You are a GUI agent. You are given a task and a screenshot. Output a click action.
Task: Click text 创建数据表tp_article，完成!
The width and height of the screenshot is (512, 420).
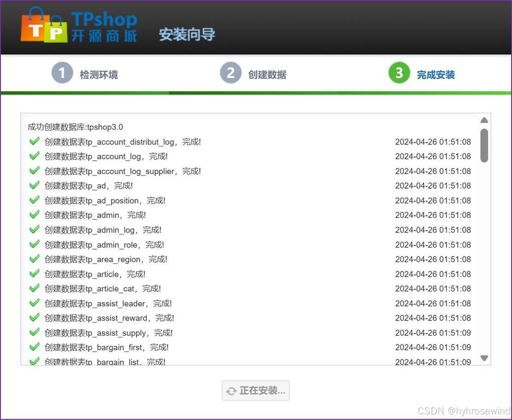95,274
